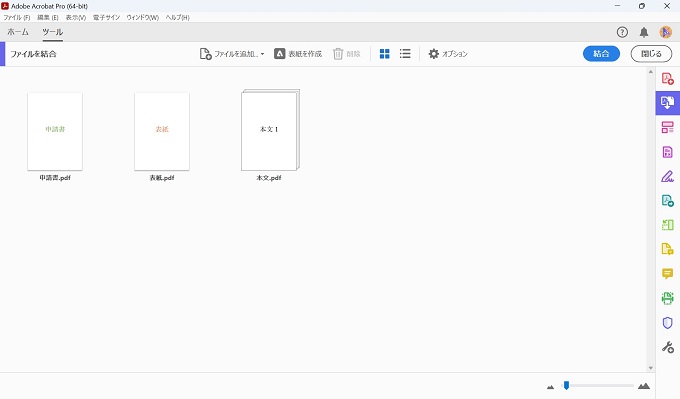
Task: Switch to thumbnail grid view
Action: pyautogui.click(x=384, y=54)
